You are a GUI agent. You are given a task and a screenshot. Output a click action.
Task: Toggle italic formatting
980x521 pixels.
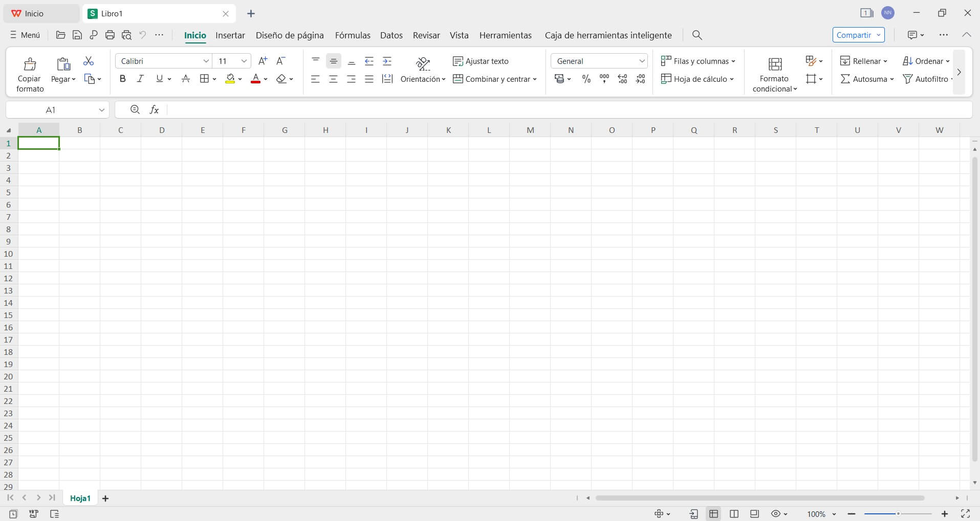click(x=140, y=78)
